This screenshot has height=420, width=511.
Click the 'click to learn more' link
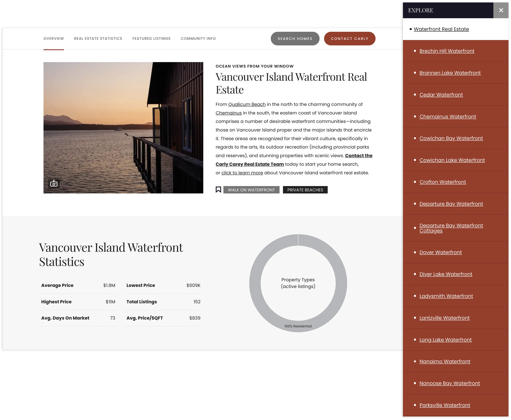click(242, 173)
